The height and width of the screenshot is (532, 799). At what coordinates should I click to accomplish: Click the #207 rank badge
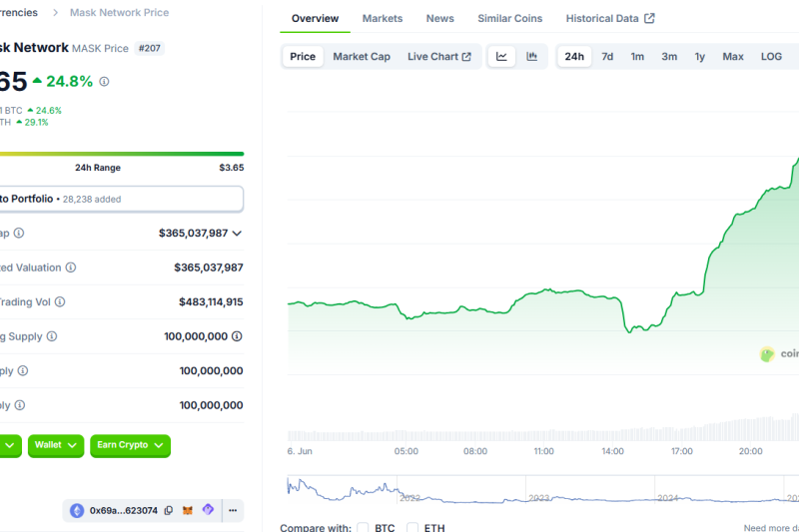pyautogui.click(x=149, y=48)
